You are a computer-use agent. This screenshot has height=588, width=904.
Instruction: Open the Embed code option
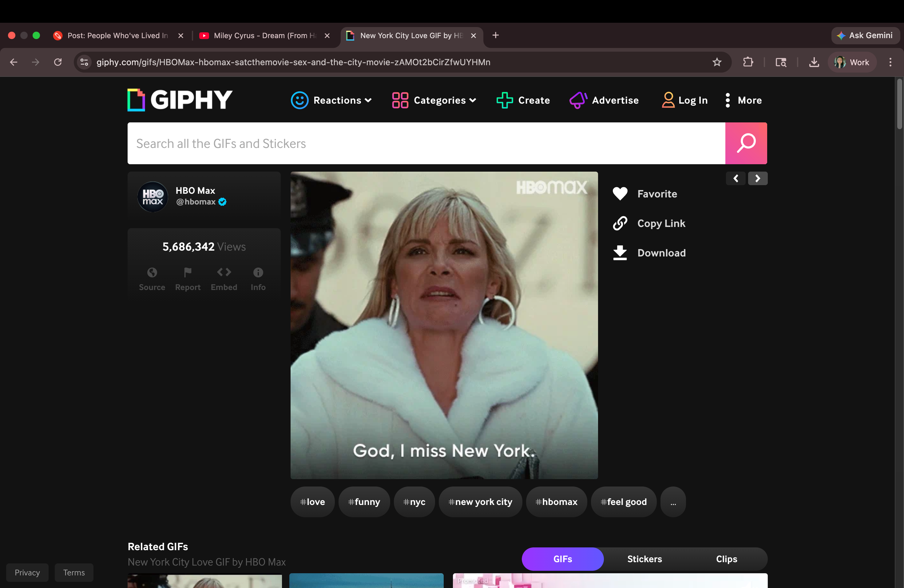[x=224, y=279]
